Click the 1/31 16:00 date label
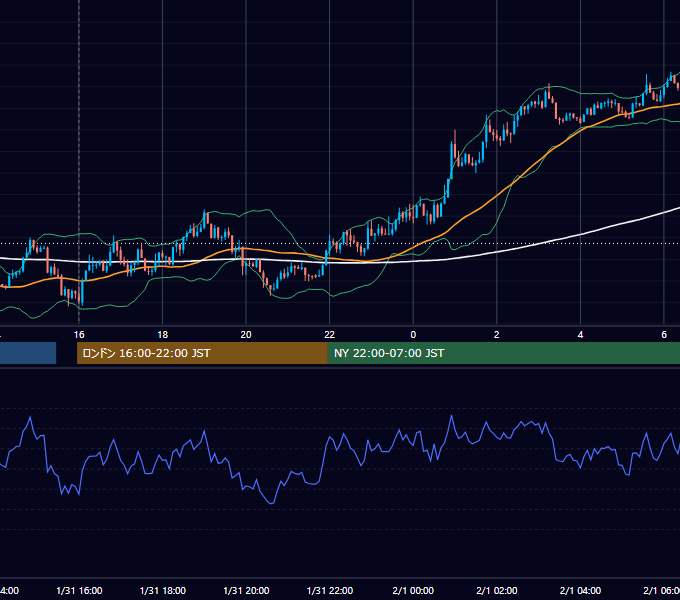Viewport: 680px width, 600px height. (x=79, y=590)
